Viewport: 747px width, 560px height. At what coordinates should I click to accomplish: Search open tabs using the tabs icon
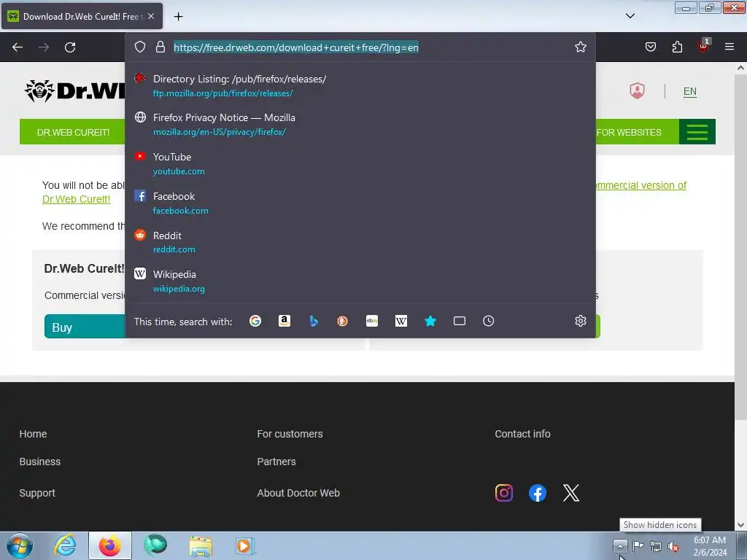tap(460, 321)
